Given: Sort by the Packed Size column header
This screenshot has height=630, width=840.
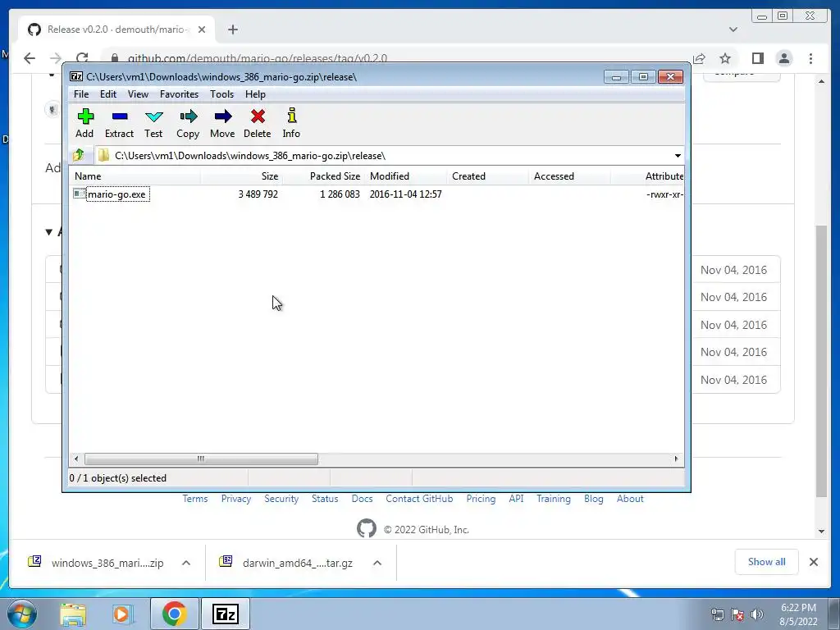Looking at the screenshot, I should [x=323, y=176].
